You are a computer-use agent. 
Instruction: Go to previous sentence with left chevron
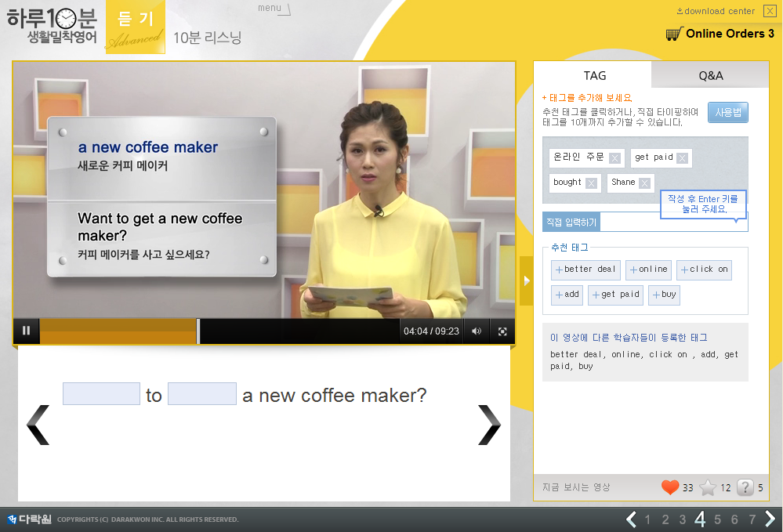(x=38, y=425)
